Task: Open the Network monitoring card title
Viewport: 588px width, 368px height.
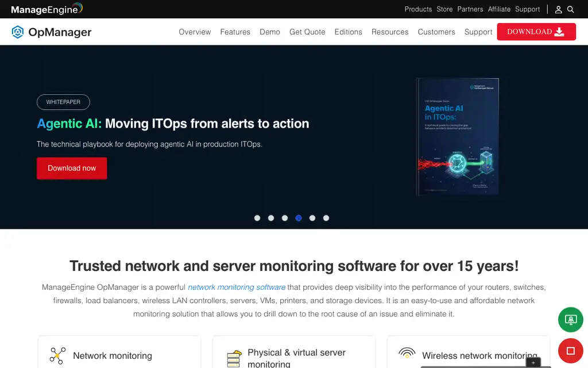Action: tap(113, 355)
